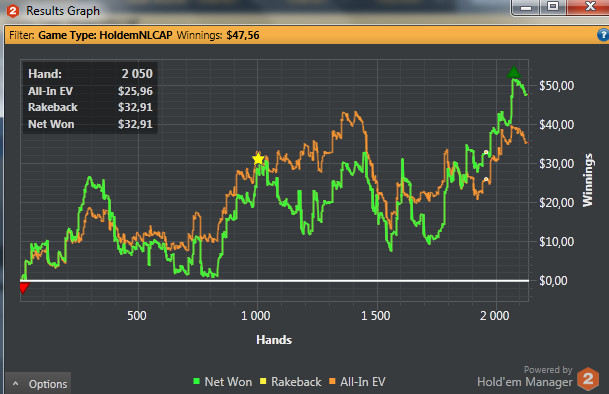Click the yellow star marker on graph
This screenshot has width=609, height=394.
point(258,159)
